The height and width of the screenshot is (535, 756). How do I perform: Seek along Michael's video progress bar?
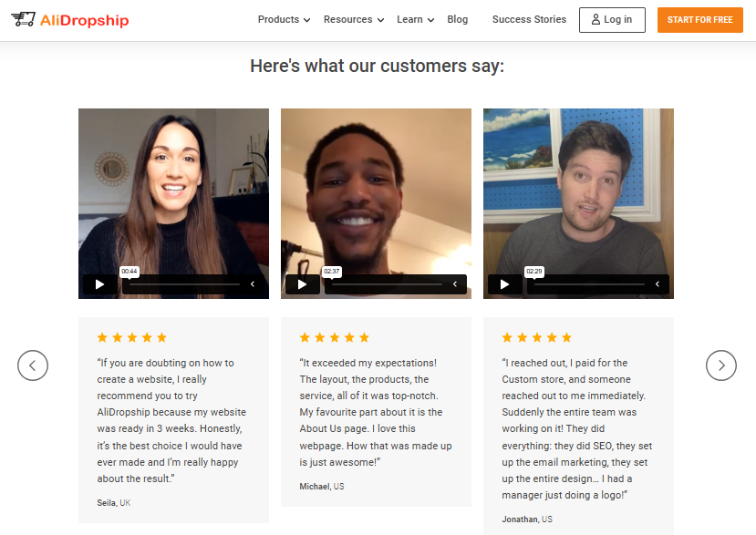388,284
